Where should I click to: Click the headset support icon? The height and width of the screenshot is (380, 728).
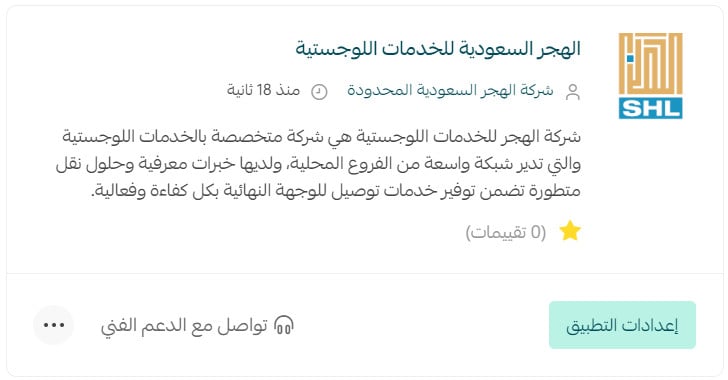pyautogui.click(x=284, y=325)
